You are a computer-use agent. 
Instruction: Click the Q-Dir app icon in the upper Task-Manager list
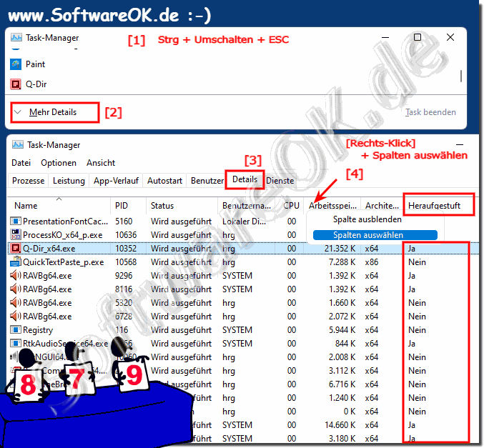point(16,84)
